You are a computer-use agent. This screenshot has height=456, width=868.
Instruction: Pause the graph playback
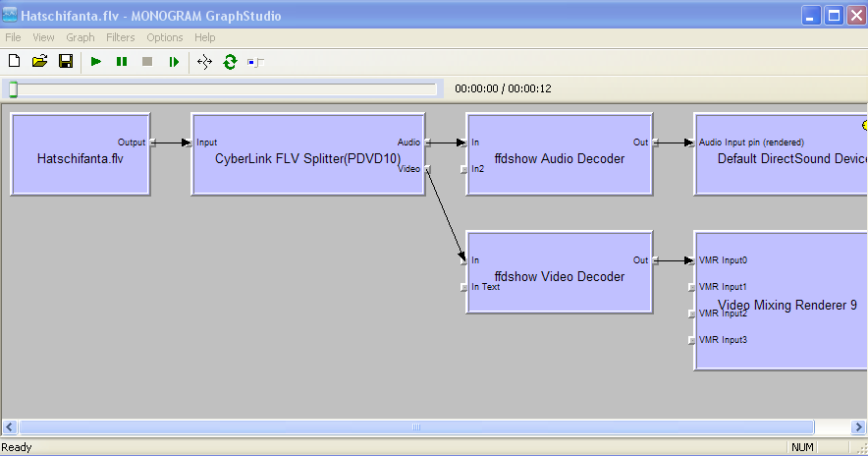tap(122, 62)
